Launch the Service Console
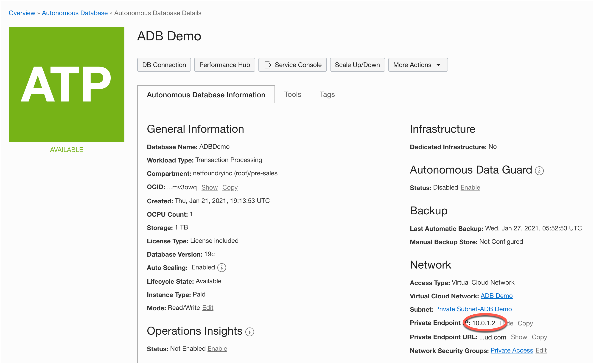 (293, 65)
